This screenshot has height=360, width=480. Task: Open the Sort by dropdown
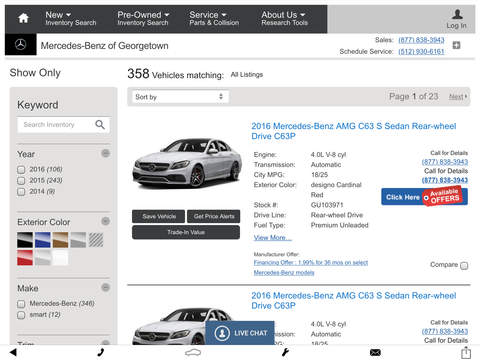click(180, 97)
